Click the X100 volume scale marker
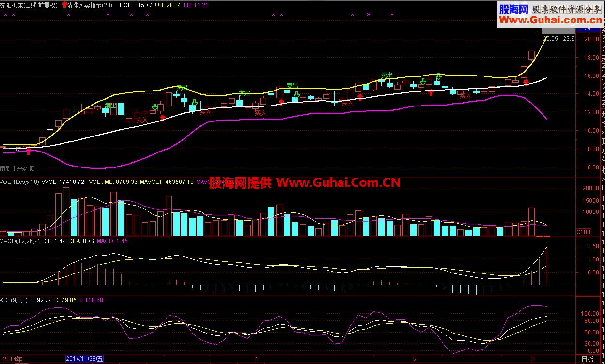Viewport: 605px width, 364px height. [584, 232]
